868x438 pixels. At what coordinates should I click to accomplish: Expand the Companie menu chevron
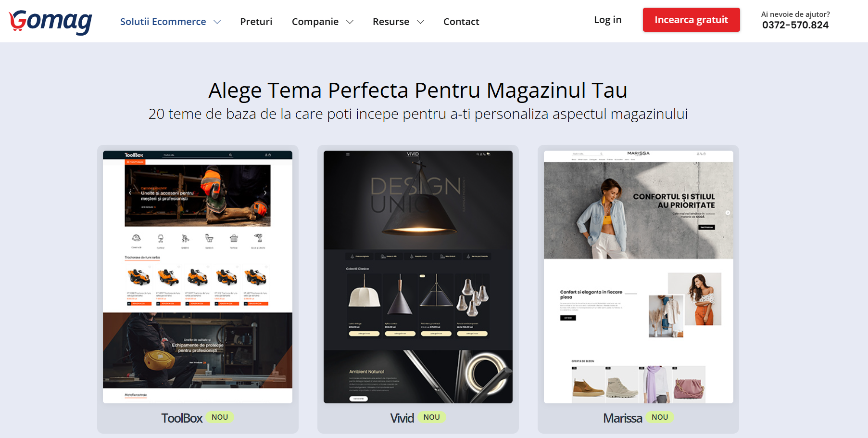pos(350,22)
